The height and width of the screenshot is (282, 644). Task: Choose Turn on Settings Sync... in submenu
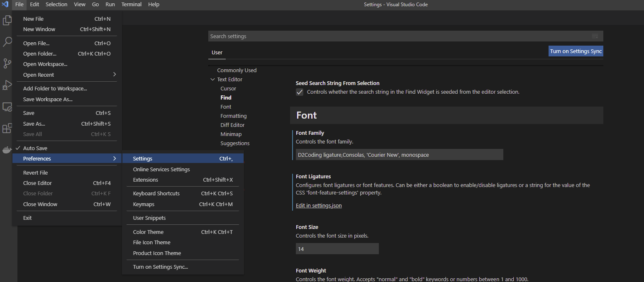tap(183, 267)
